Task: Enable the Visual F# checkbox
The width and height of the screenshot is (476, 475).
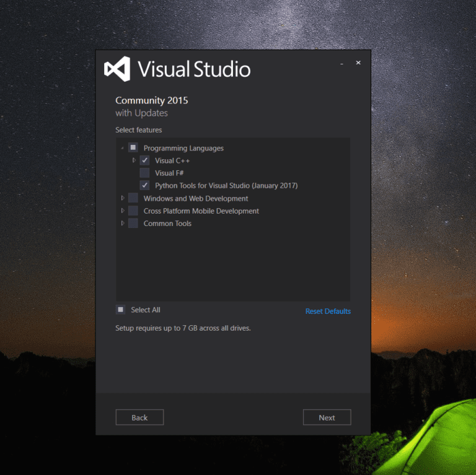Action: (x=144, y=173)
